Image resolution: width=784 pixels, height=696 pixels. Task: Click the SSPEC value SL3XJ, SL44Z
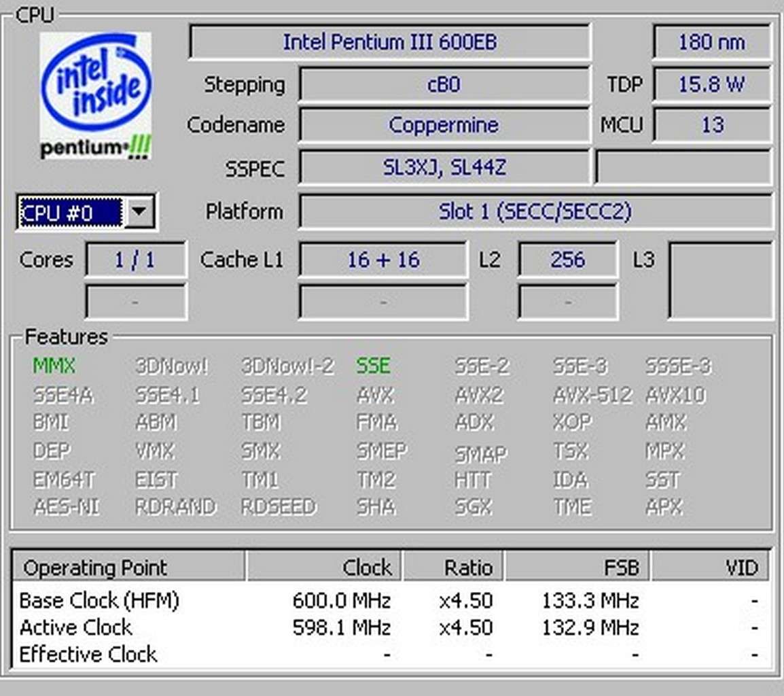444,168
